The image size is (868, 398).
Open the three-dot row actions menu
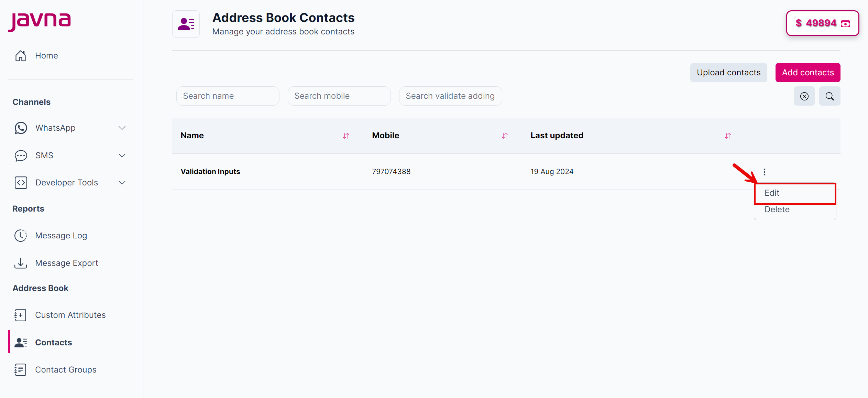[x=764, y=172]
